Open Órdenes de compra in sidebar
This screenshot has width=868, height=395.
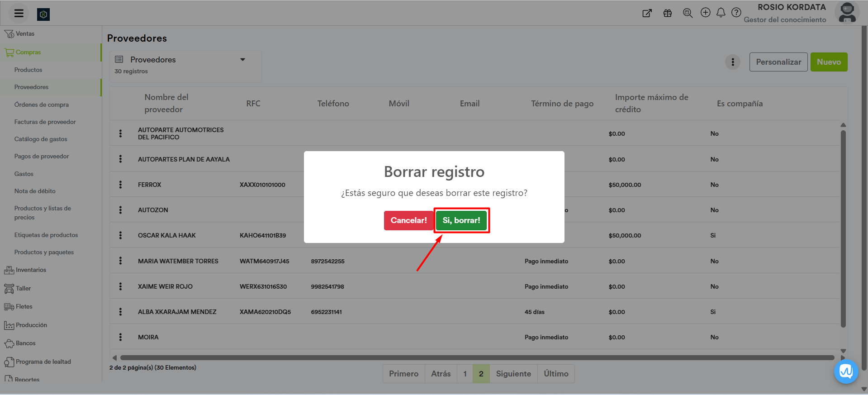pyautogui.click(x=42, y=105)
